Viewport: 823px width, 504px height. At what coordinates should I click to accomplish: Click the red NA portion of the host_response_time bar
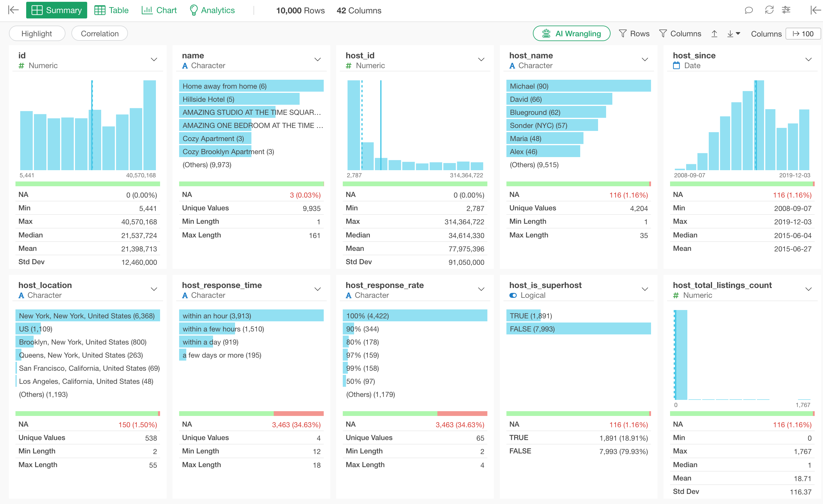pyautogui.click(x=298, y=414)
